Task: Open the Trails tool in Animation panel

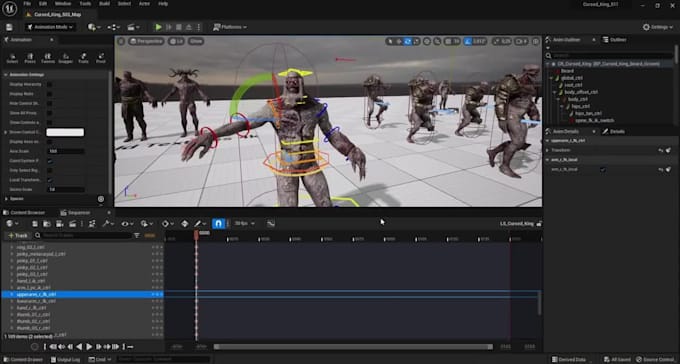Action: pos(83,58)
